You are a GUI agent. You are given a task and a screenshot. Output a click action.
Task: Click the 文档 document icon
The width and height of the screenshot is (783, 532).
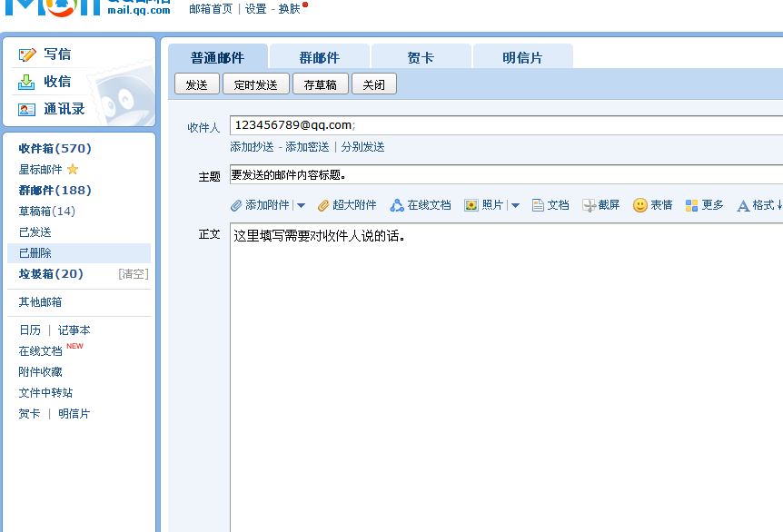(538, 205)
